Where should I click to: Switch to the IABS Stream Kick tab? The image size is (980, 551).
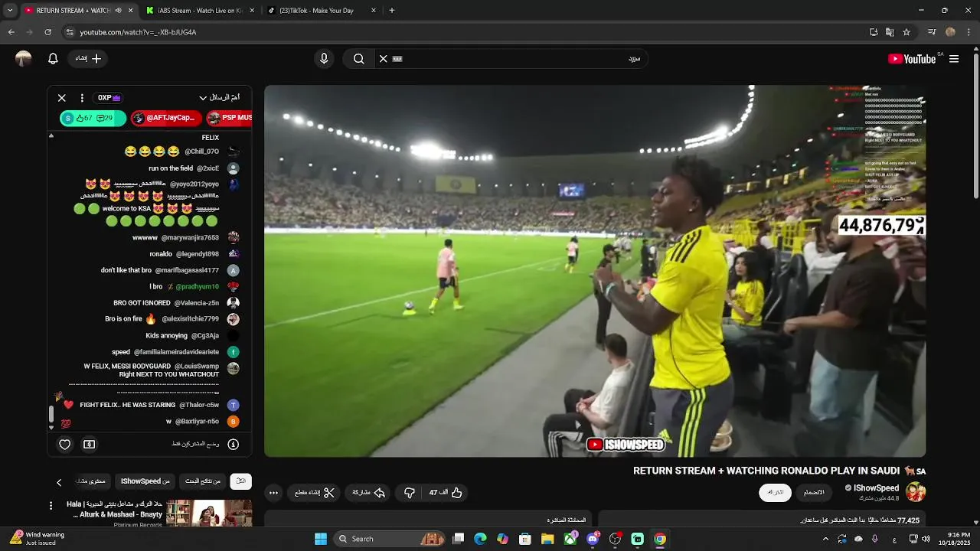point(199,11)
